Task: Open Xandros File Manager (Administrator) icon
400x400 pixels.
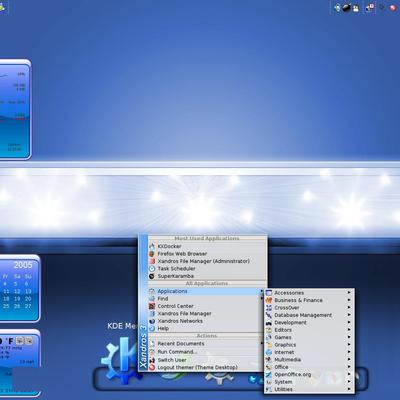Action: pos(152,261)
